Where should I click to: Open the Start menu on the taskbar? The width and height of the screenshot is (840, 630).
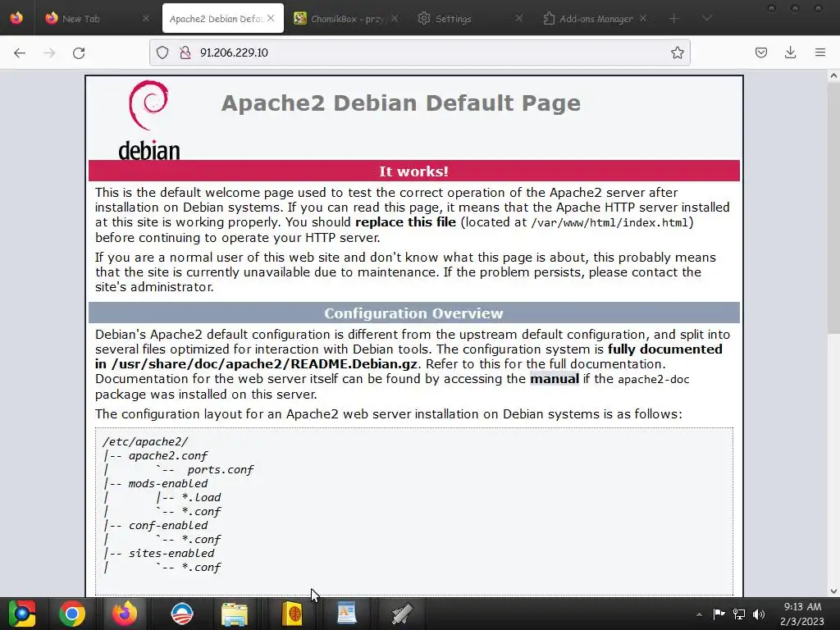(x=22, y=614)
